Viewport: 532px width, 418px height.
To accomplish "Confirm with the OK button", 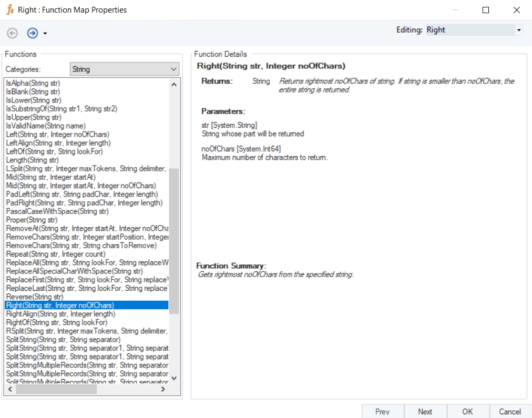I will click(x=467, y=411).
